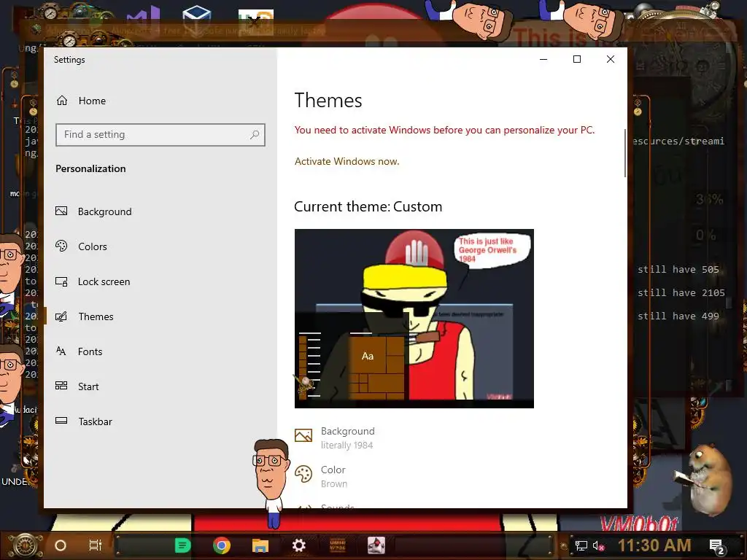Click the Background picture icon in sidebar
The height and width of the screenshot is (560, 747).
[61, 211]
